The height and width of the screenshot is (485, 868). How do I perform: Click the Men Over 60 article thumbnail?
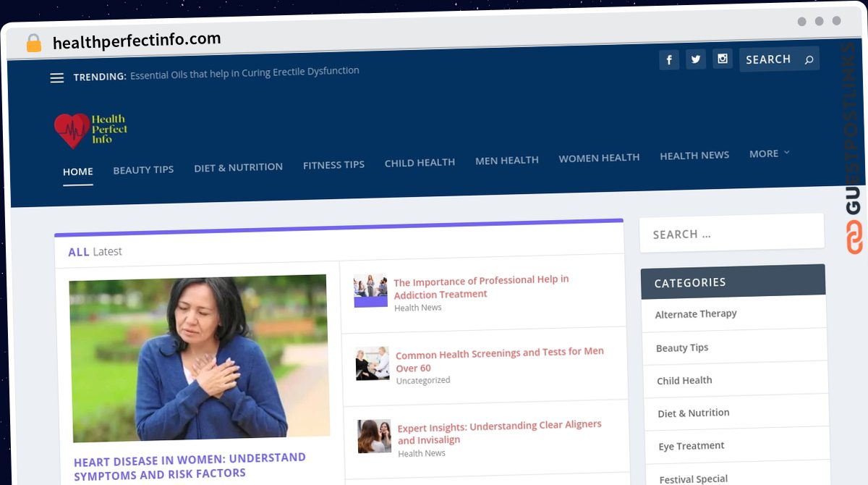[373, 363]
